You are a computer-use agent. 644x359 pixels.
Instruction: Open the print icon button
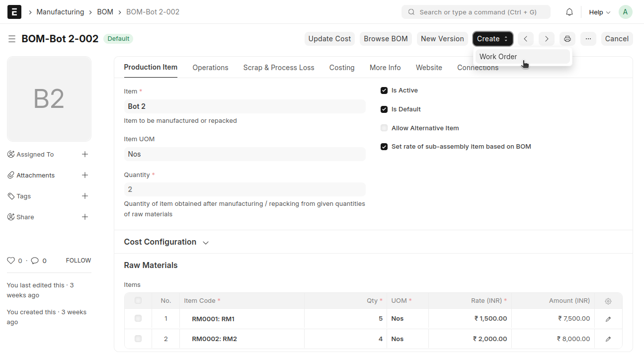(x=567, y=39)
